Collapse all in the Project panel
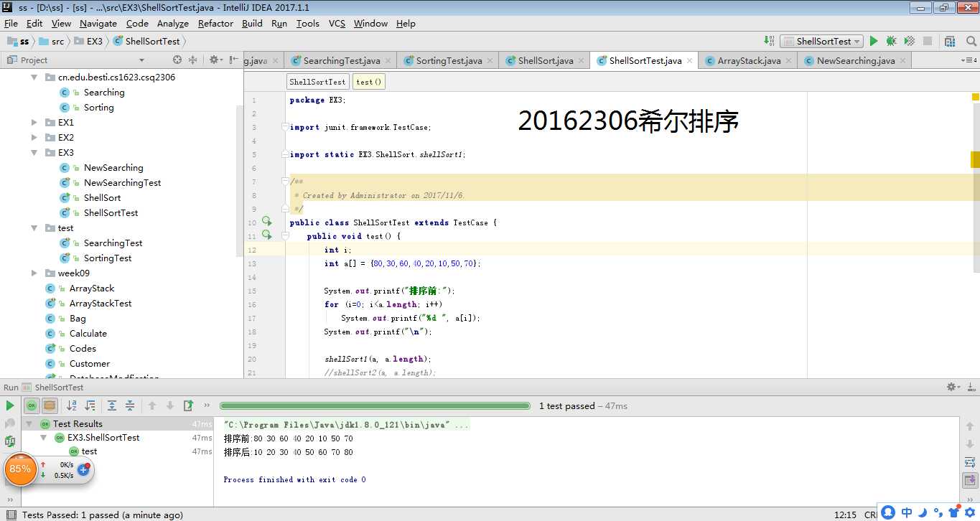 pyautogui.click(x=192, y=60)
